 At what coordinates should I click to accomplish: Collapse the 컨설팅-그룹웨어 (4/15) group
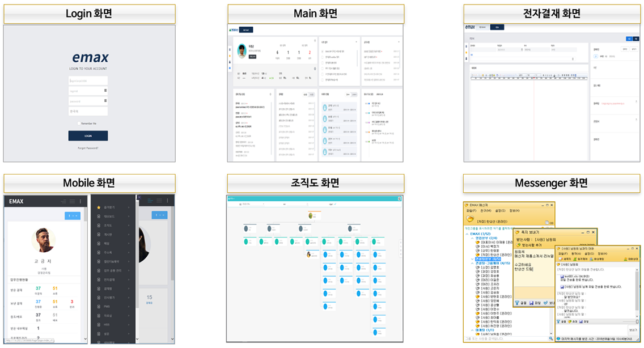[472, 263]
